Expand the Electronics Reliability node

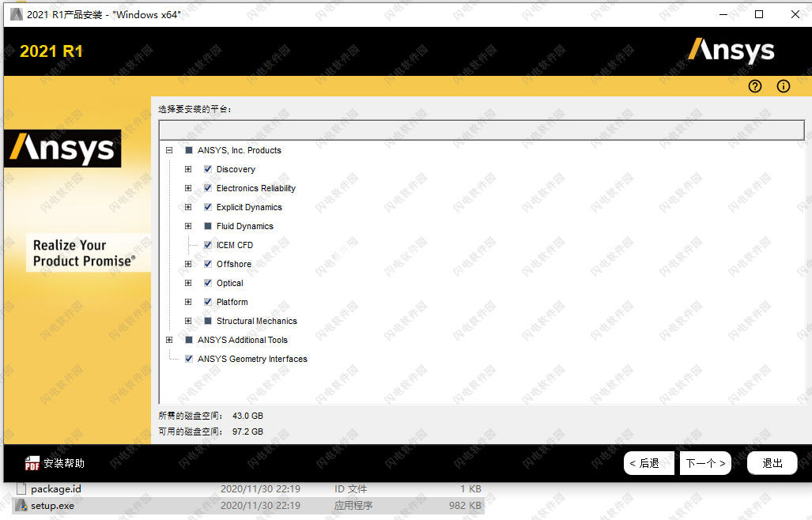tap(188, 188)
